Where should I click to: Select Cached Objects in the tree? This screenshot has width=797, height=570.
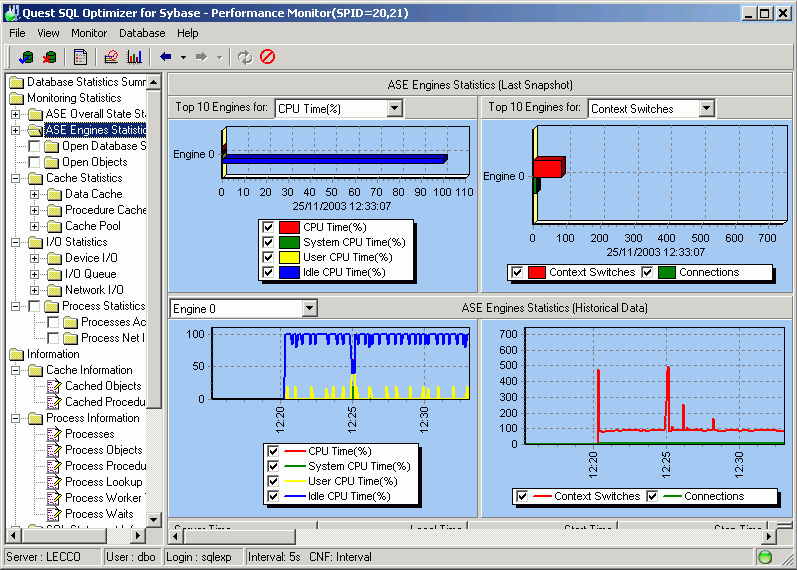[x=103, y=386]
